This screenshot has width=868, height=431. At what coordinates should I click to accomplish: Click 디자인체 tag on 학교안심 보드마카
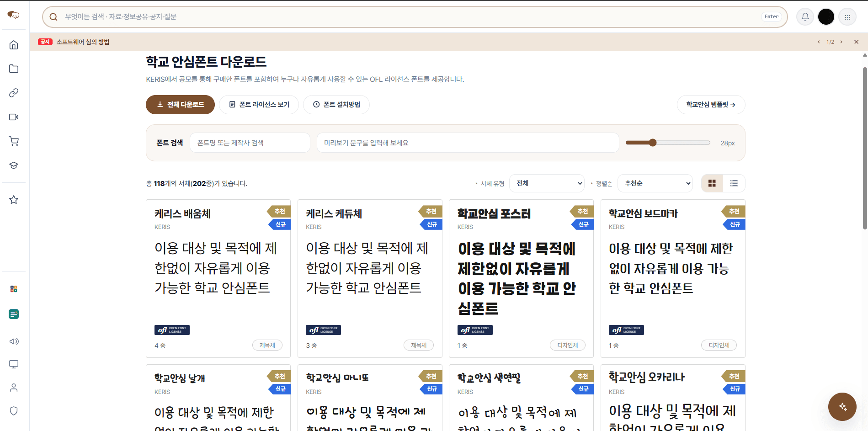[x=719, y=345]
